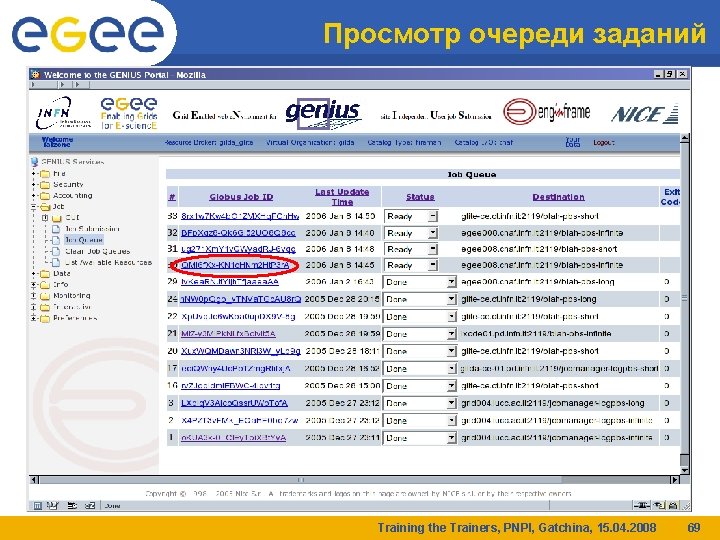
Task: Click the File folder icon in tree
Action: pyautogui.click(x=45, y=174)
